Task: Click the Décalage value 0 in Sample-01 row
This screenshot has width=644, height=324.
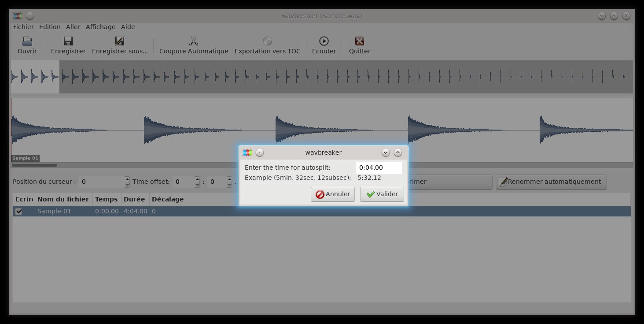Action: [154, 211]
